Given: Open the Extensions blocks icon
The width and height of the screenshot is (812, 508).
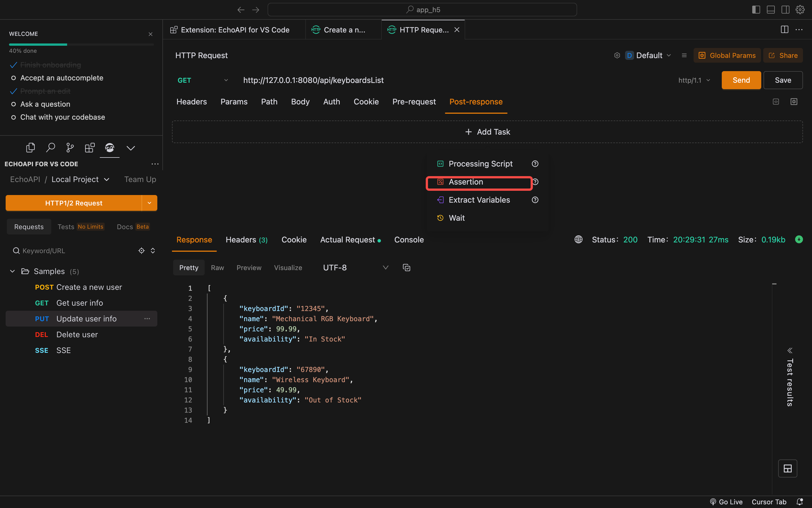Looking at the screenshot, I should 90,148.
